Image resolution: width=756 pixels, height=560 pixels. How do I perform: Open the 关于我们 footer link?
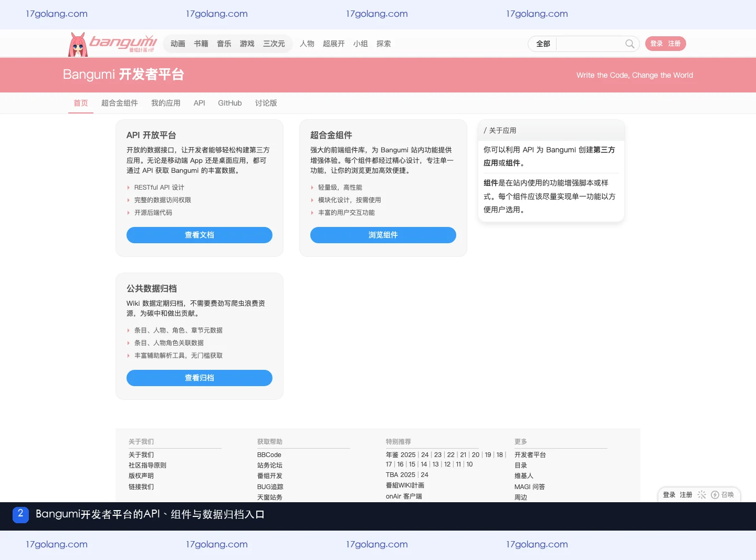tap(141, 455)
